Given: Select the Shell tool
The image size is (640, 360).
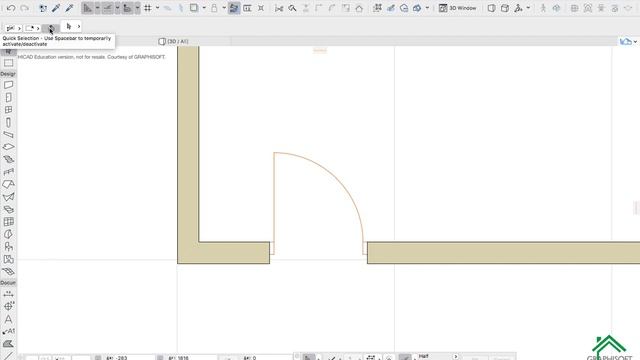Looking at the screenshot, I should click(x=8, y=197).
